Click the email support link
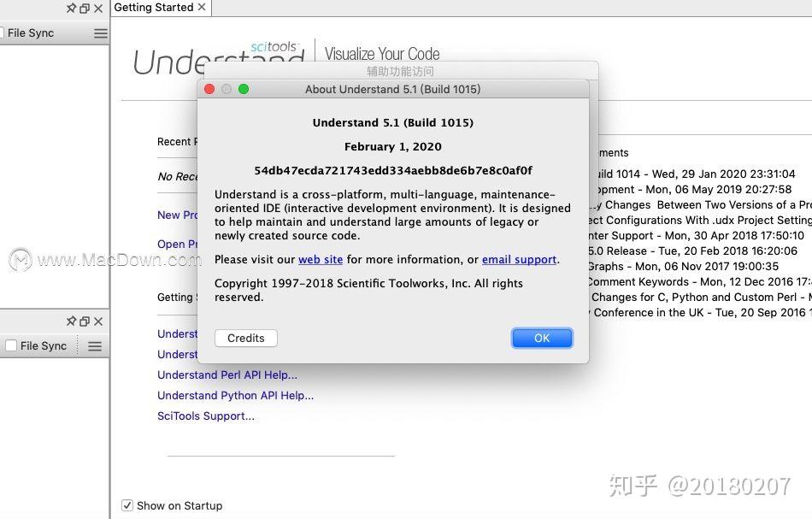The image size is (812, 519). pos(519,259)
